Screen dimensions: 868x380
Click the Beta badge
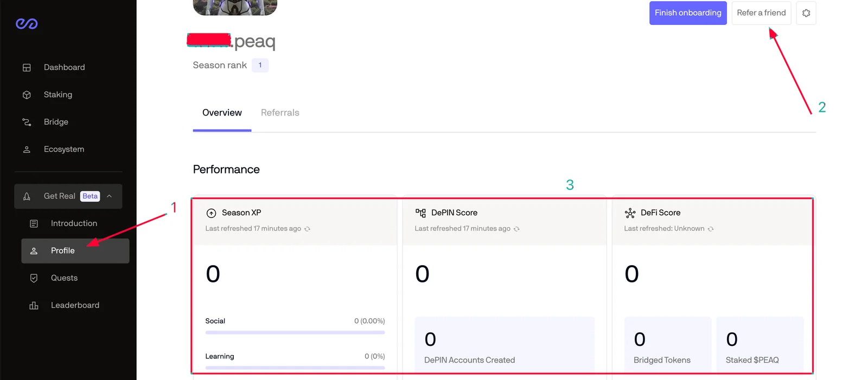(90, 196)
